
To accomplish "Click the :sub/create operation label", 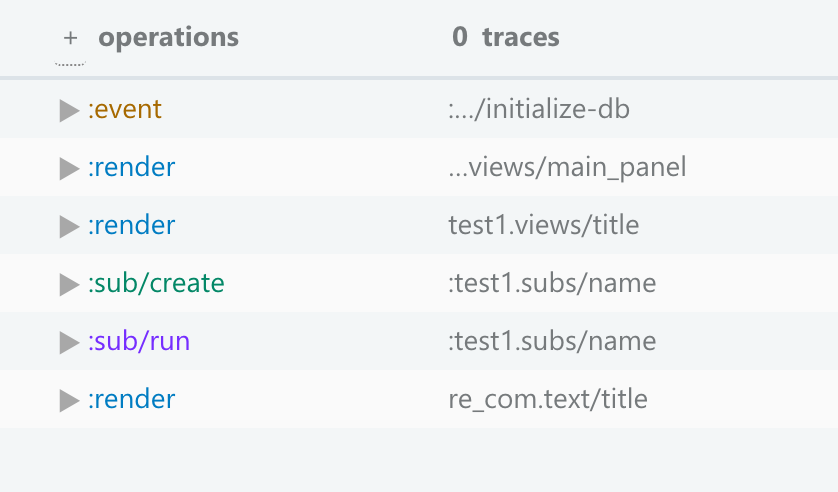I will [x=156, y=283].
